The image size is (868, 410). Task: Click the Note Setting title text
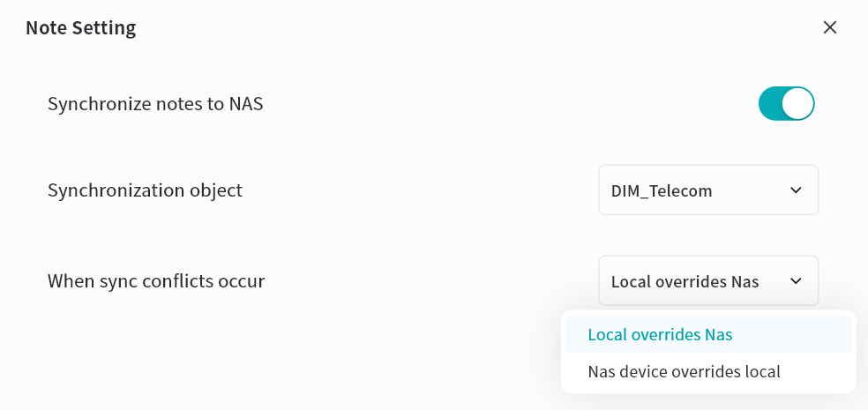point(80,28)
